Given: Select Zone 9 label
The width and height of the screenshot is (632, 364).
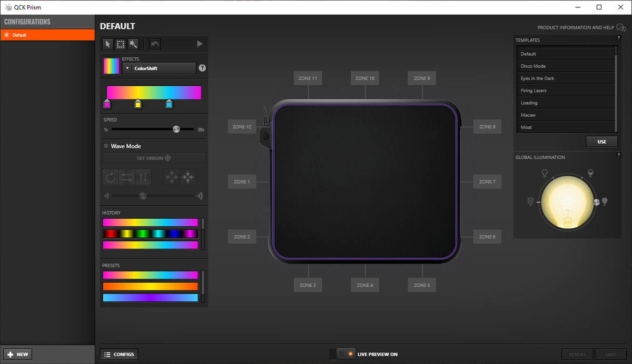Looking at the screenshot, I should coord(422,78).
